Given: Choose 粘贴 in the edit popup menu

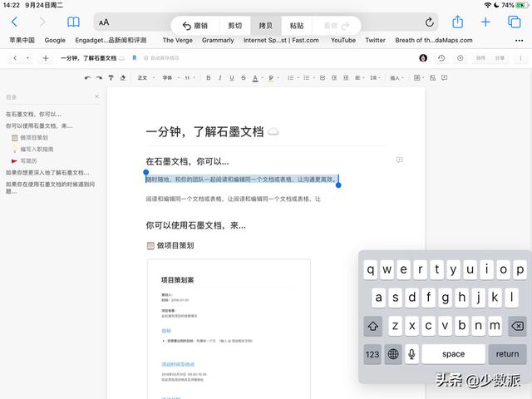Looking at the screenshot, I should pyautogui.click(x=297, y=26).
